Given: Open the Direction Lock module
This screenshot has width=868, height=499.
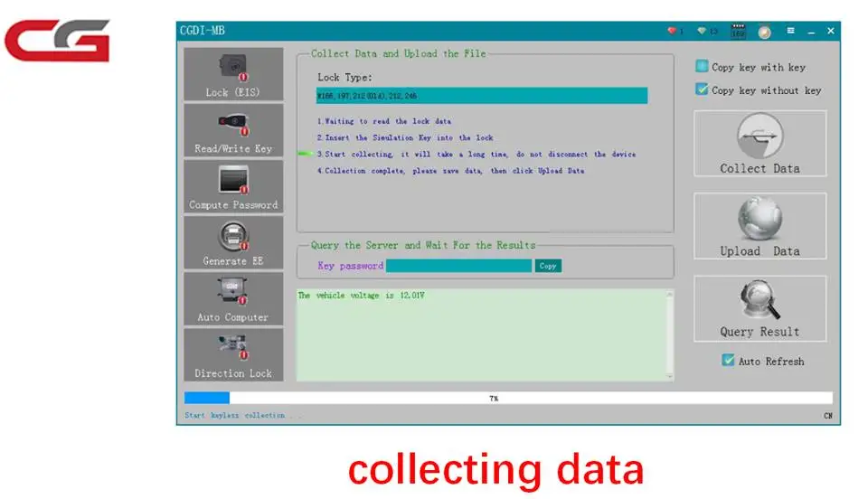Looking at the screenshot, I should [x=233, y=354].
